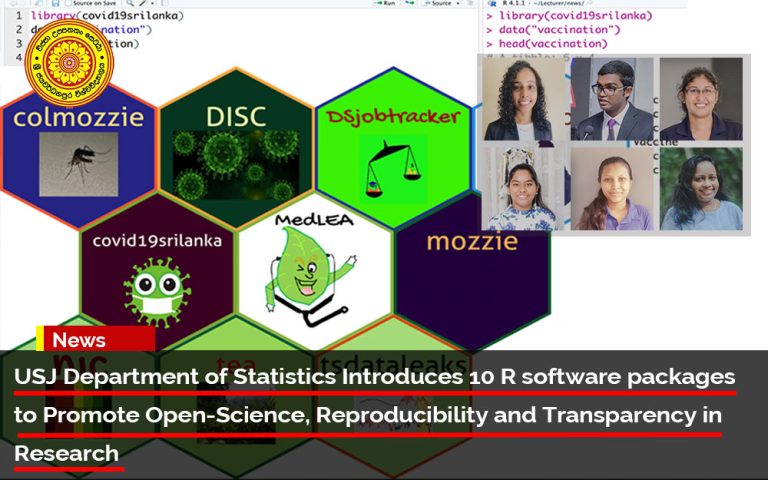Toggle the Source on Save checkbox
Screen dimensions: 768x480
(68, 4)
